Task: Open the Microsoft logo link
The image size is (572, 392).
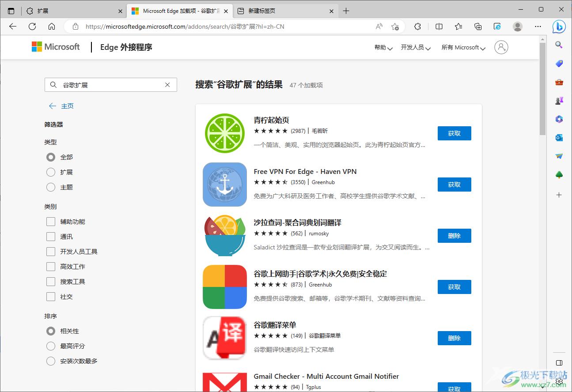Action: 56,47
